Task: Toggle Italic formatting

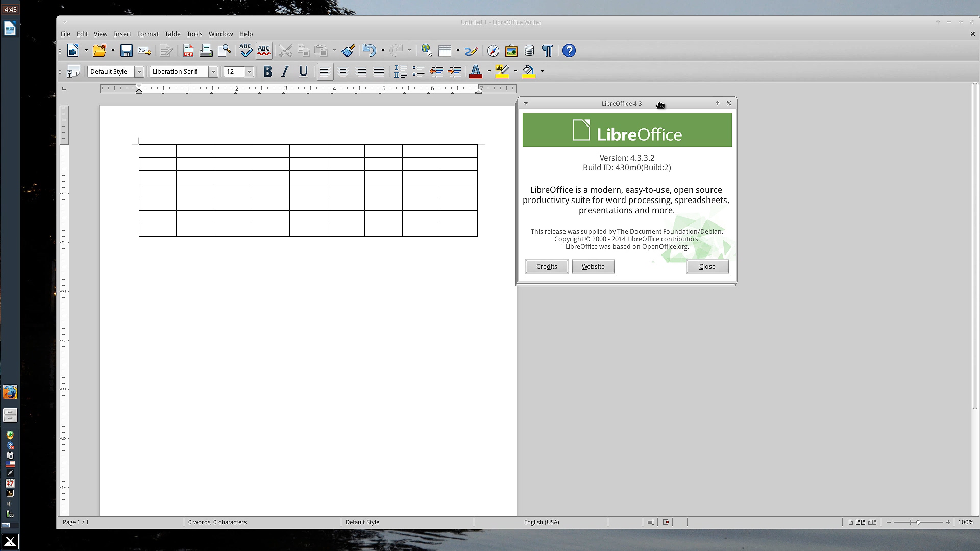Action: click(x=285, y=71)
